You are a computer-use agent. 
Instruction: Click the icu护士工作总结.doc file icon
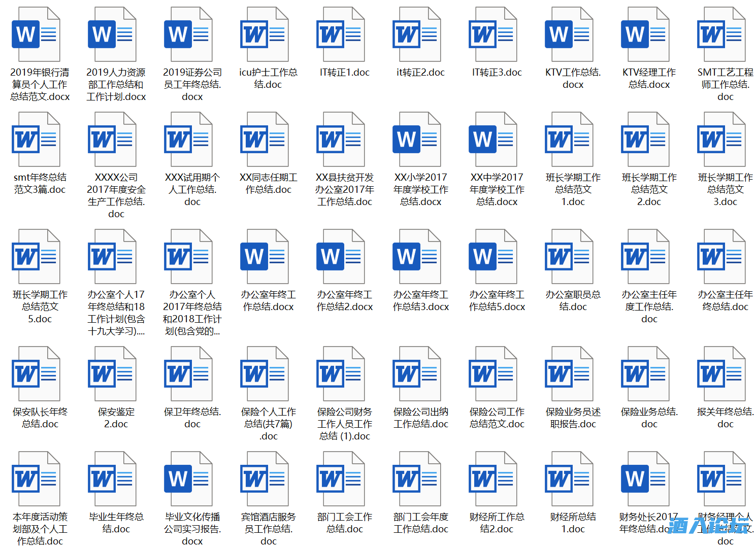tap(264, 35)
